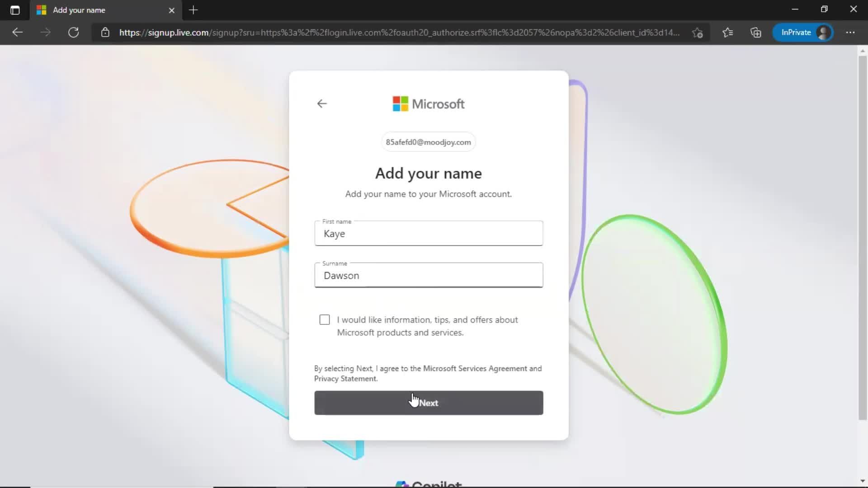Open the Settings and more ellipsis menu
The width and height of the screenshot is (868, 488).
click(850, 33)
